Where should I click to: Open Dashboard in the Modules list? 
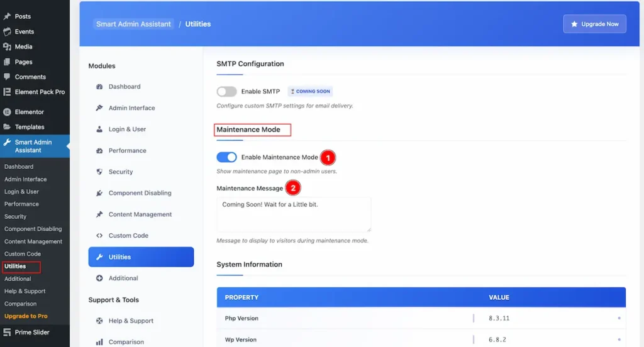(141, 87)
